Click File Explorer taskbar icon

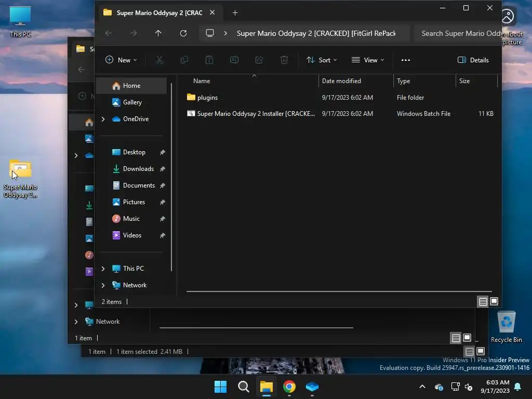(x=267, y=387)
